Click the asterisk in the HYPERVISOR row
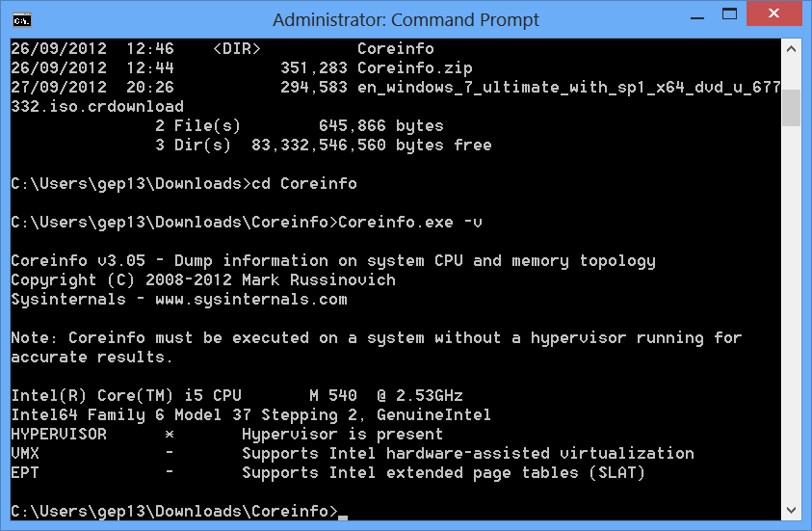This screenshot has width=812, height=531. 170,434
